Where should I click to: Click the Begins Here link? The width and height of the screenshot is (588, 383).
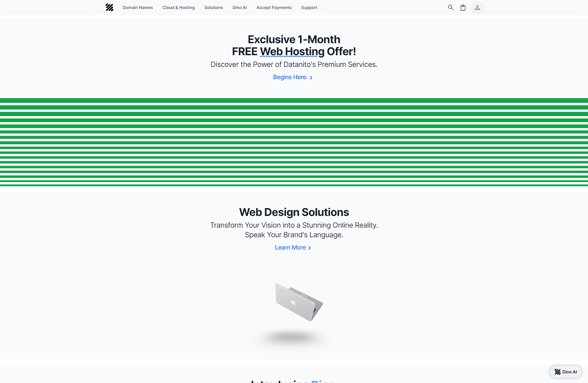click(x=290, y=77)
